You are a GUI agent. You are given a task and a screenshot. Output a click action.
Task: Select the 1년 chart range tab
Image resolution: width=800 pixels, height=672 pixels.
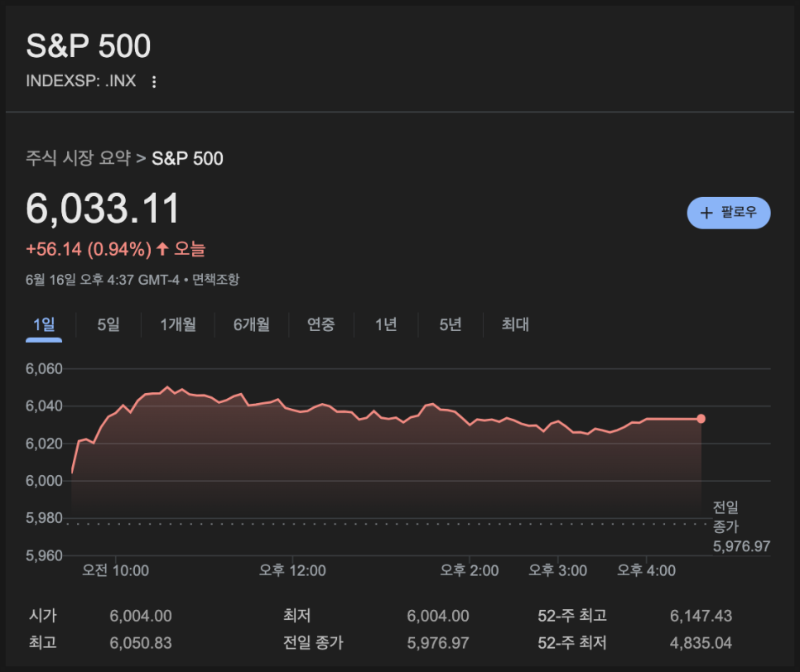click(x=386, y=324)
